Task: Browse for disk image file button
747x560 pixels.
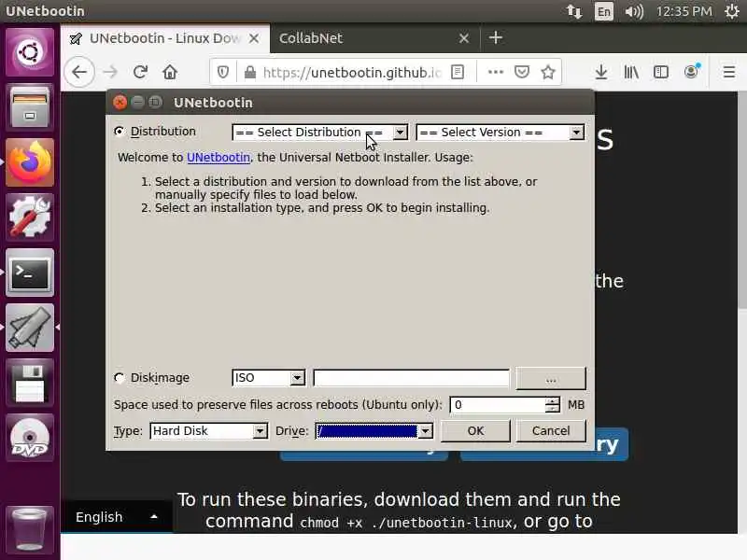Action: point(551,379)
